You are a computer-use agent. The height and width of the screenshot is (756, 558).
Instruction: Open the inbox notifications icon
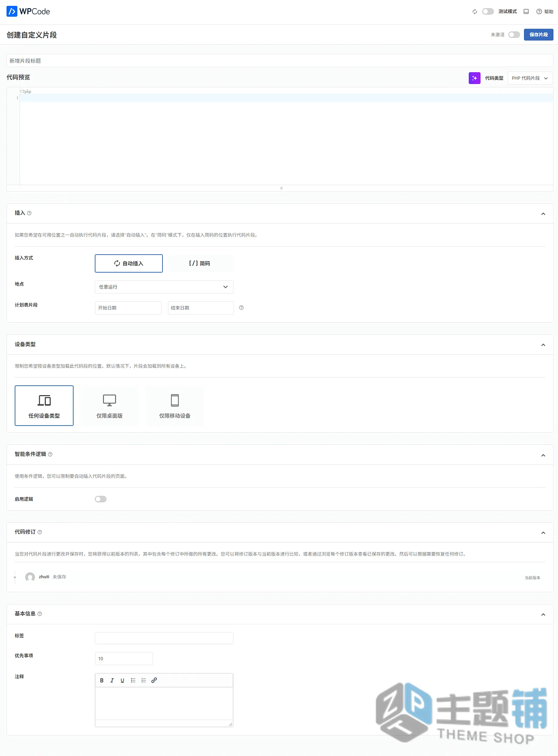526,12
